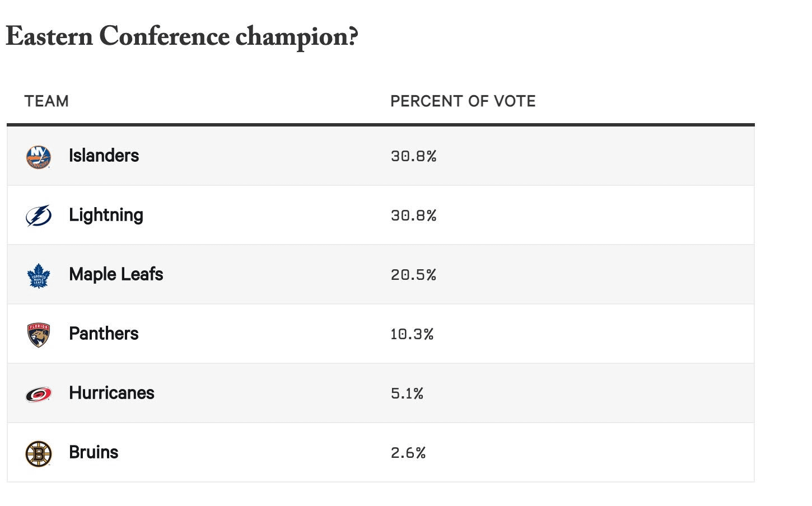Click the Toronto Maple Leafs logo
812x506 pixels.
39,275
